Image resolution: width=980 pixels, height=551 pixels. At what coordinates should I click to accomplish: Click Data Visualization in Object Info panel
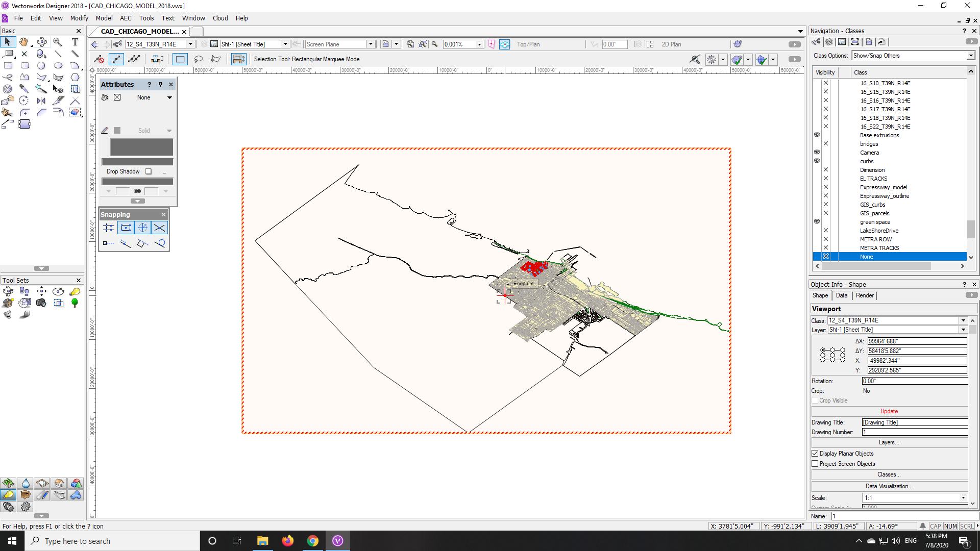pos(889,486)
